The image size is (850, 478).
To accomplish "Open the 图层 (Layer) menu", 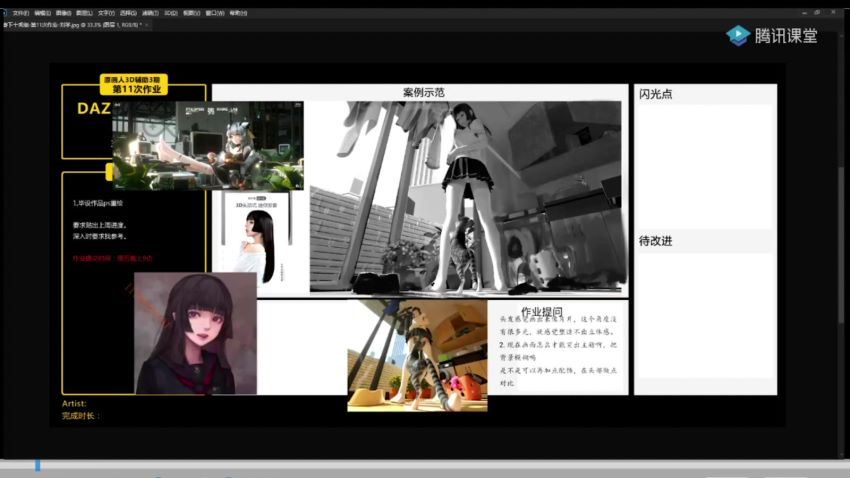I will click(x=84, y=13).
